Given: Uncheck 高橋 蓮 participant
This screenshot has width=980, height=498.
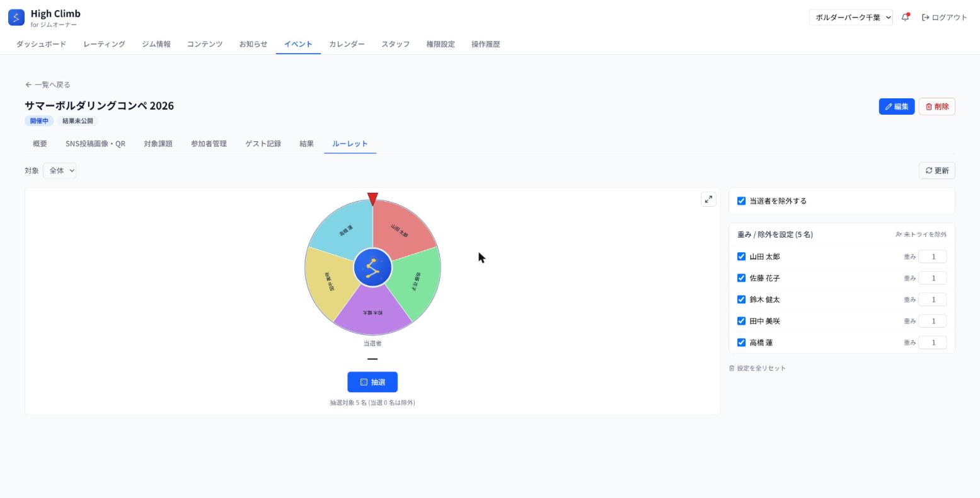Looking at the screenshot, I should click(741, 342).
